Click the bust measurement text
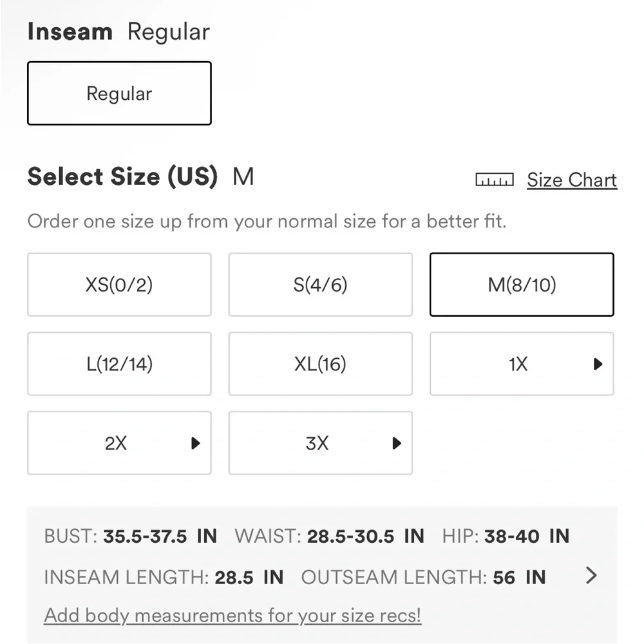Viewport: 644px width, 644px height. coord(130,536)
